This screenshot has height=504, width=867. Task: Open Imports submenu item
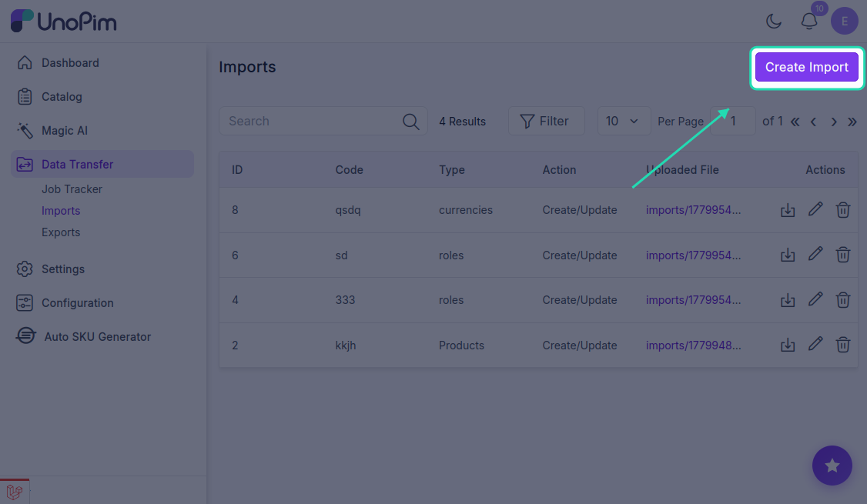tap(61, 211)
